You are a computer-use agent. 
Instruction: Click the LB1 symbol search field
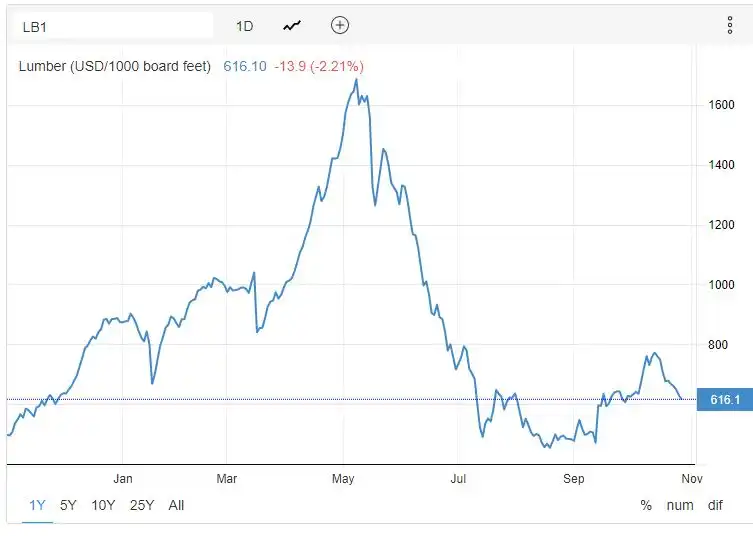(113, 26)
